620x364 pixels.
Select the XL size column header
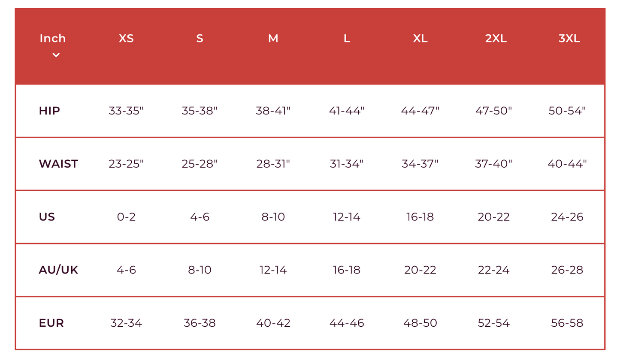coord(420,39)
